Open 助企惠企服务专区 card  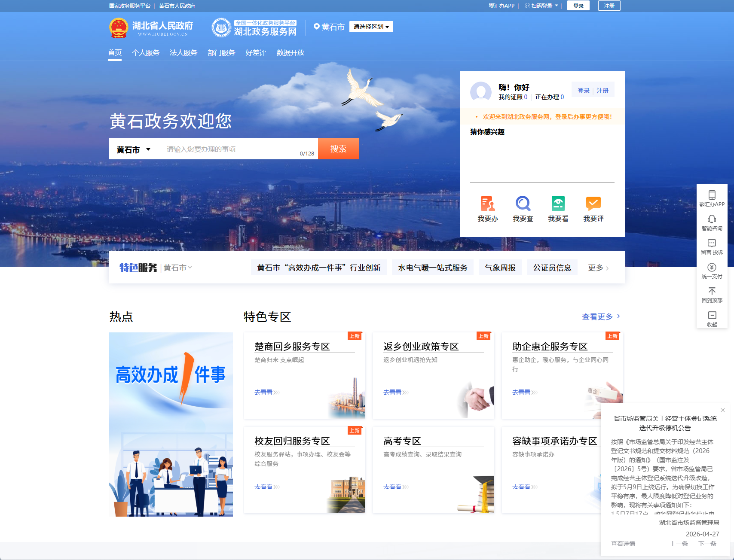pyautogui.click(x=563, y=375)
